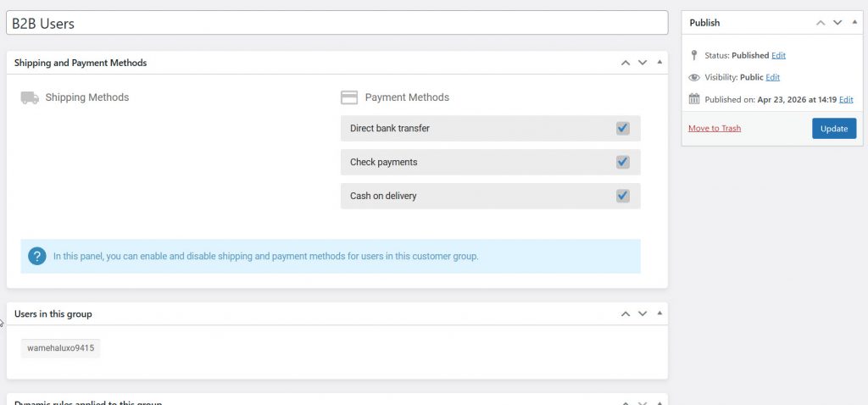Collapse the Users in this group panel
The height and width of the screenshot is (405, 868).
click(x=659, y=313)
